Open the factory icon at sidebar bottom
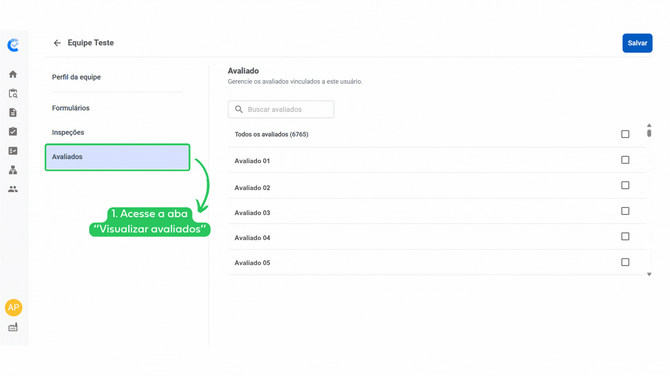Viewport: 670px width, 376px height. click(x=13, y=327)
